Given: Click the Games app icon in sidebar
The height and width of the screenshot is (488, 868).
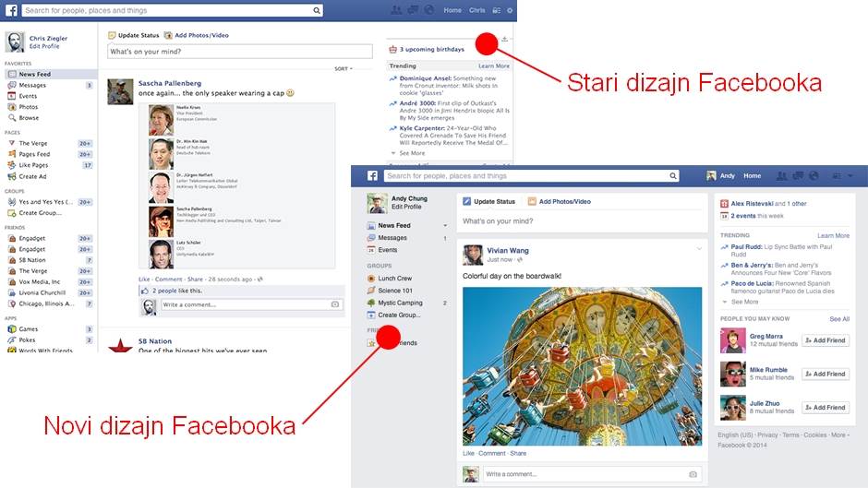Looking at the screenshot, I should 11,328.
